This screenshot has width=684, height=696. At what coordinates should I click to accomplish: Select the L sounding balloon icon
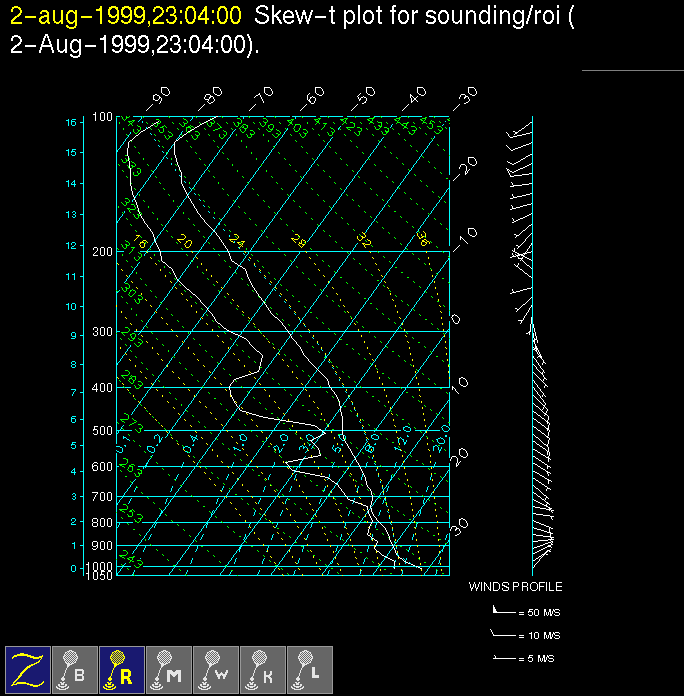[308, 669]
